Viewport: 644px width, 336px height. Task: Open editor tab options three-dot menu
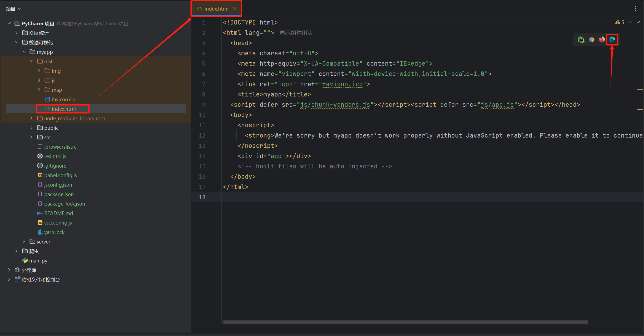(x=636, y=9)
